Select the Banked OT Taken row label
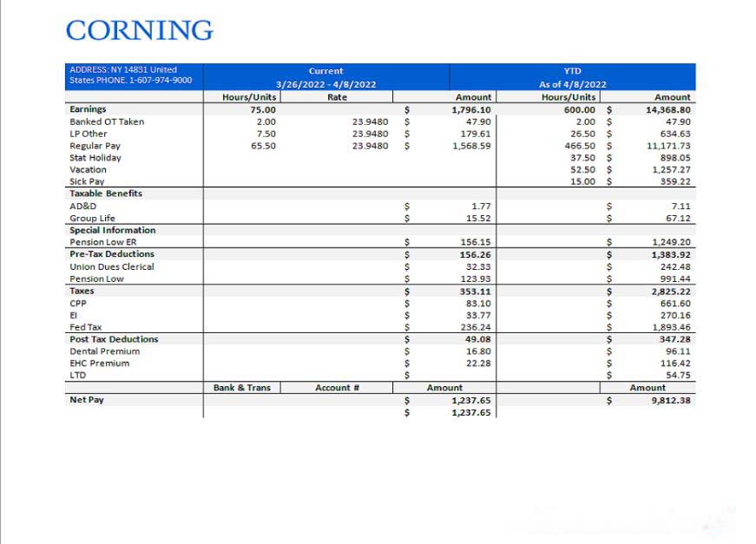The height and width of the screenshot is (544, 756). 107,121
